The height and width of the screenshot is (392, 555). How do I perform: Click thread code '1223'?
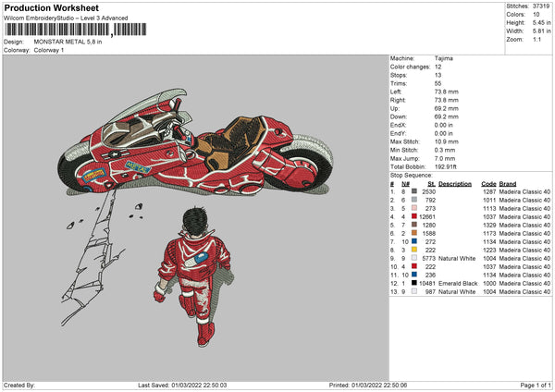click(490, 251)
